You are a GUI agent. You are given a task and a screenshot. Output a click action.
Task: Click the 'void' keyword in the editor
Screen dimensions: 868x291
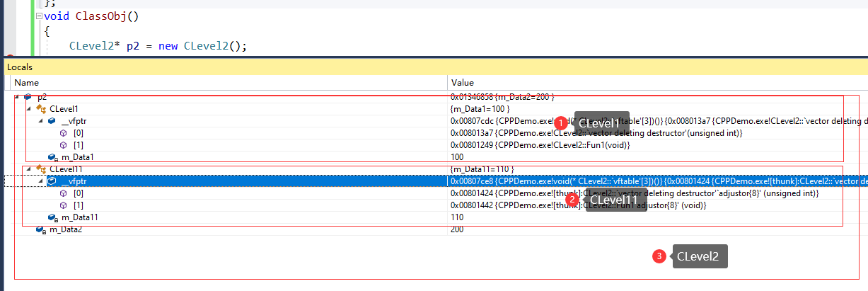point(57,16)
